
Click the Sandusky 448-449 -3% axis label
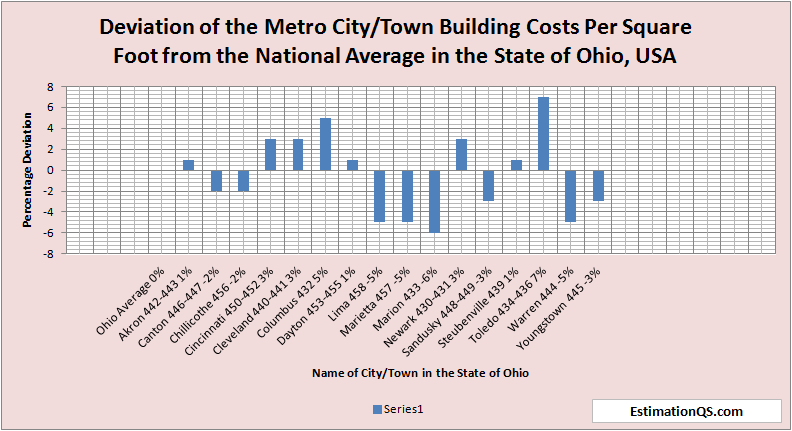click(x=447, y=312)
